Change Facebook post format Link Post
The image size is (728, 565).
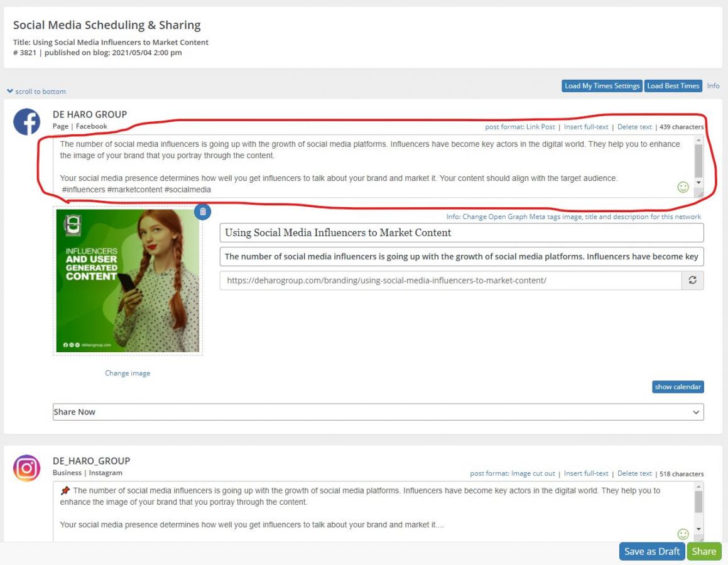tap(540, 127)
